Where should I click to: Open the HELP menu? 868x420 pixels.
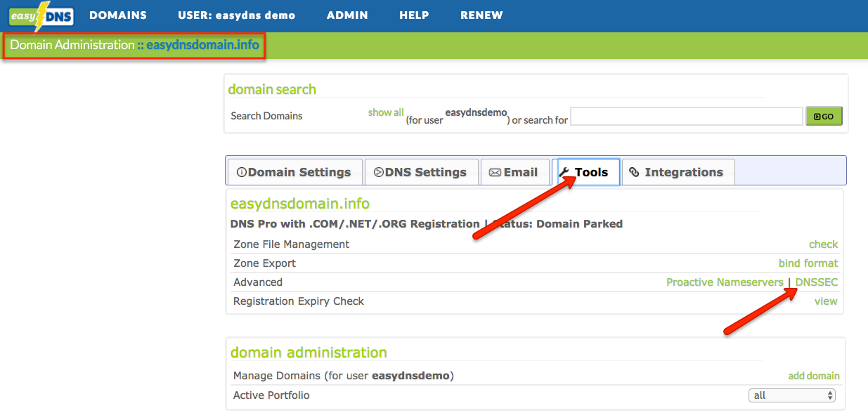coord(414,15)
